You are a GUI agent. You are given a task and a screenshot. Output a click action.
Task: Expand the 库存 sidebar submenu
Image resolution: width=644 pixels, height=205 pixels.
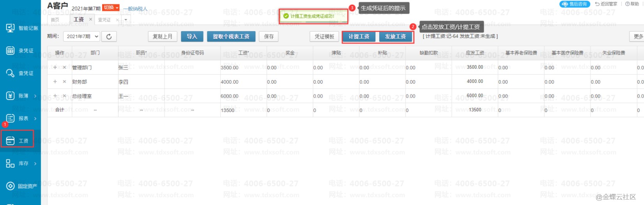click(35, 163)
